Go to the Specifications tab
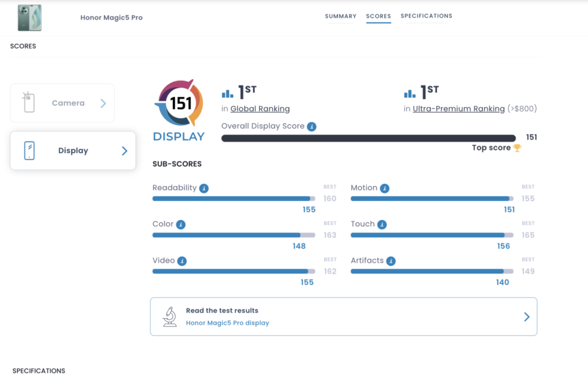588x374 pixels. [x=426, y=16]
